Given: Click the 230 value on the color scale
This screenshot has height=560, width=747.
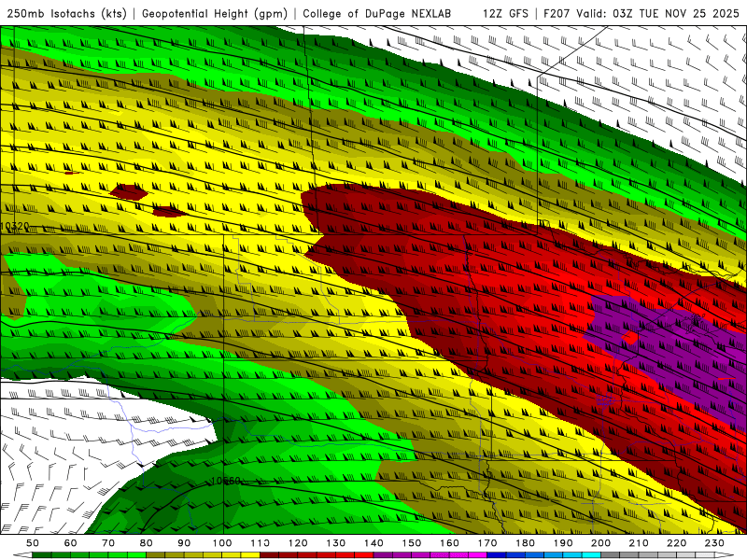Looking at the screenshot, I should (714, 543).
